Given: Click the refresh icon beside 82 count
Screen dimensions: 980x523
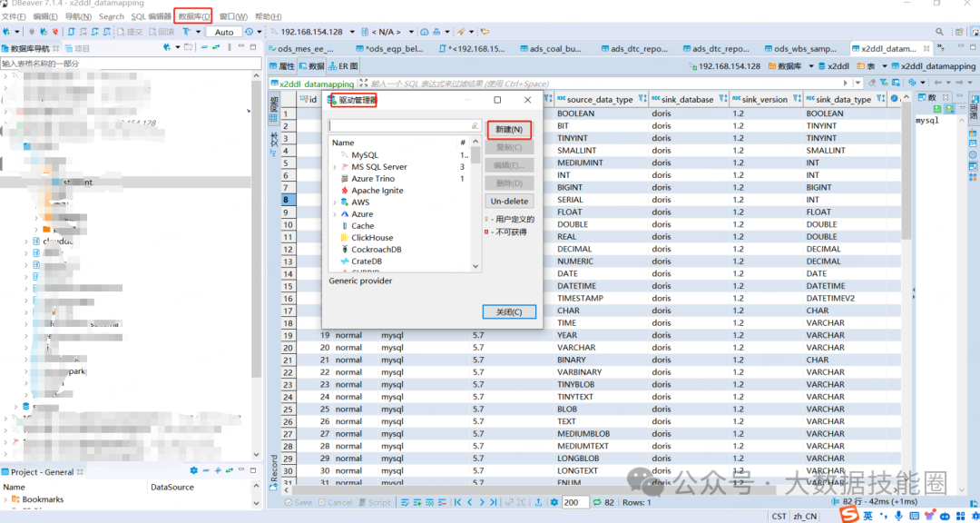Looking at the screenshot, I should [x=597, y=502].
